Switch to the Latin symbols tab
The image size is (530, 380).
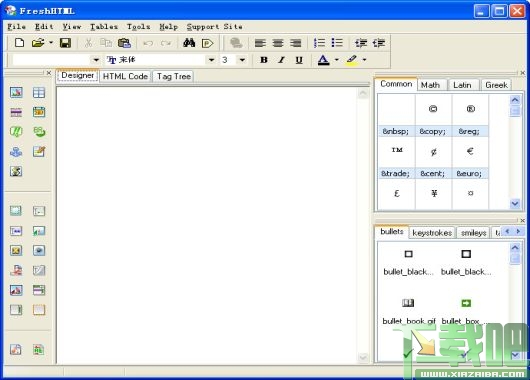[x=462, y=85]
